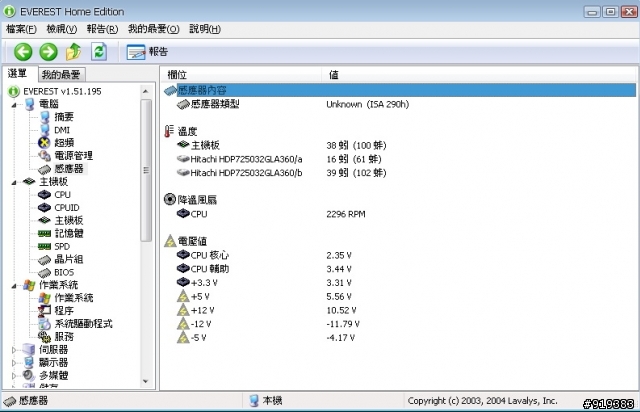
Task: Select the +3.3 V voltage row
Action: click(399, 283)
